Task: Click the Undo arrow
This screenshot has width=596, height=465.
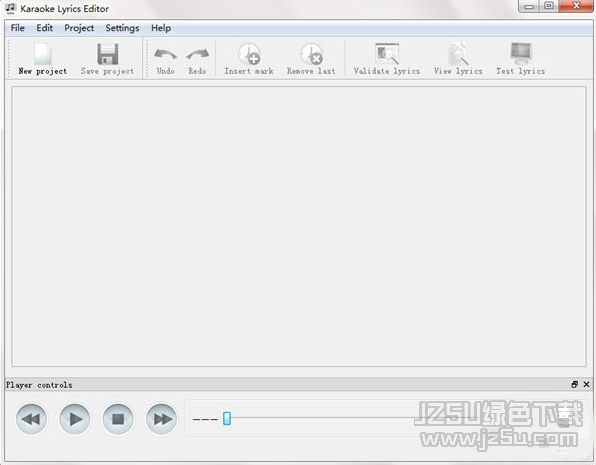Action: coord(165,55)
